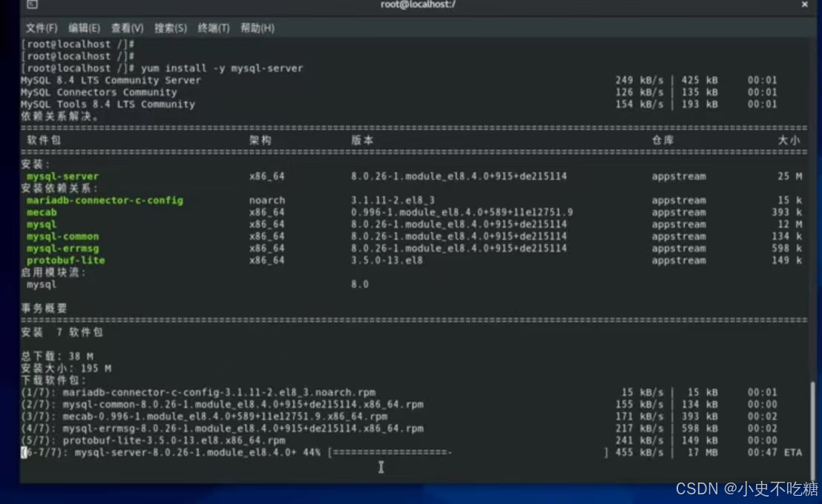
Task: Click the terminal vertical scrollbar thumb
Action: pos(812,431)
